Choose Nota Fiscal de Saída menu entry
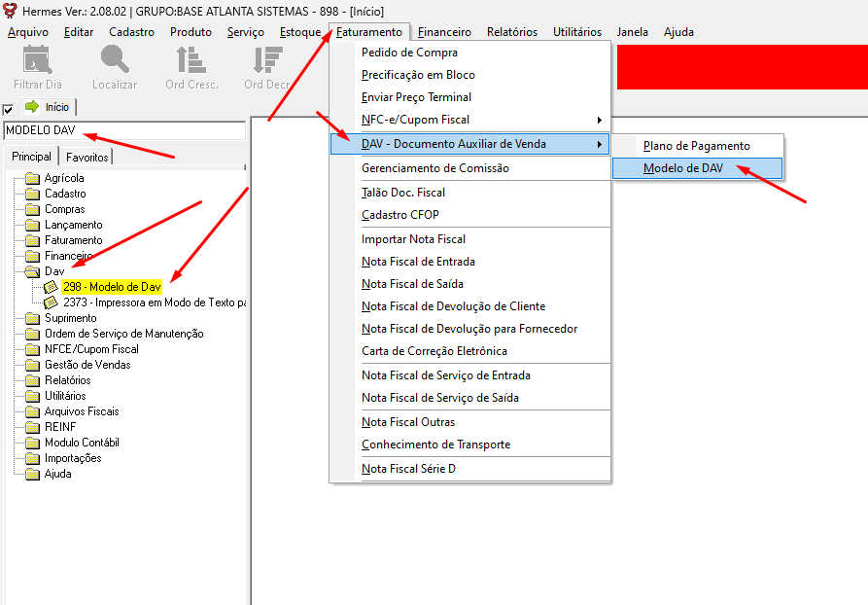 pos(470,284)
